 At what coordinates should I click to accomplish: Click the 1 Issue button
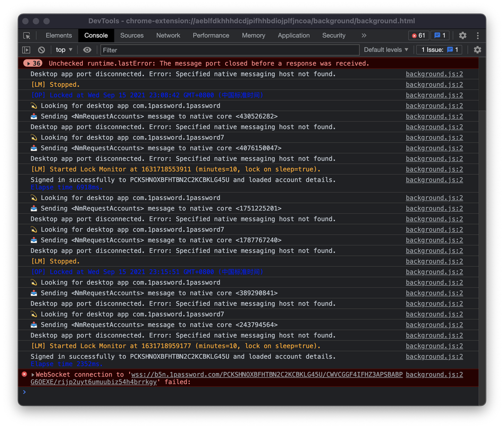(439, 50)
